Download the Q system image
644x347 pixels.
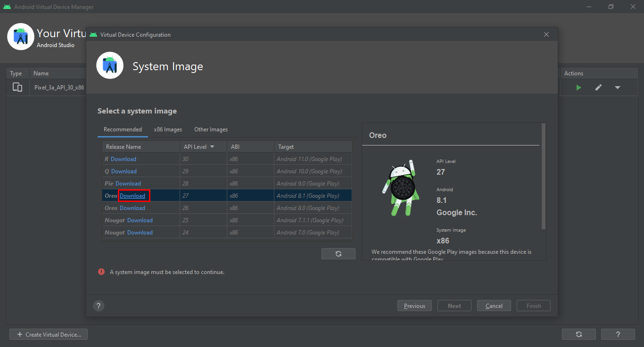click(124, 171)
